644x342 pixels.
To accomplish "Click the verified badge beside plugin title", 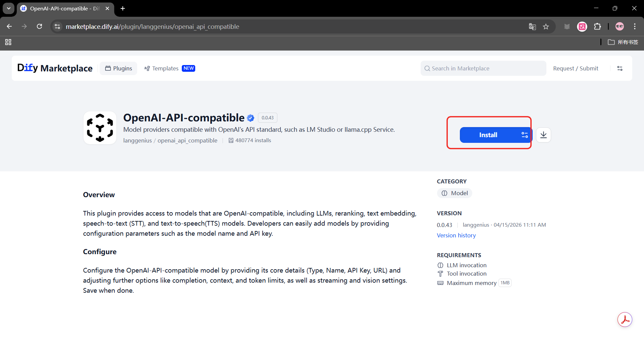I will pyautogui.click(x=251, y=118).
